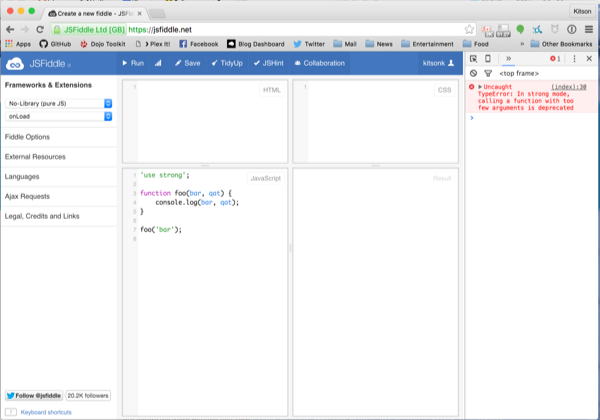Open Keyboard shortcuts link
600x420 pixels.
click(x=46, y=412)
